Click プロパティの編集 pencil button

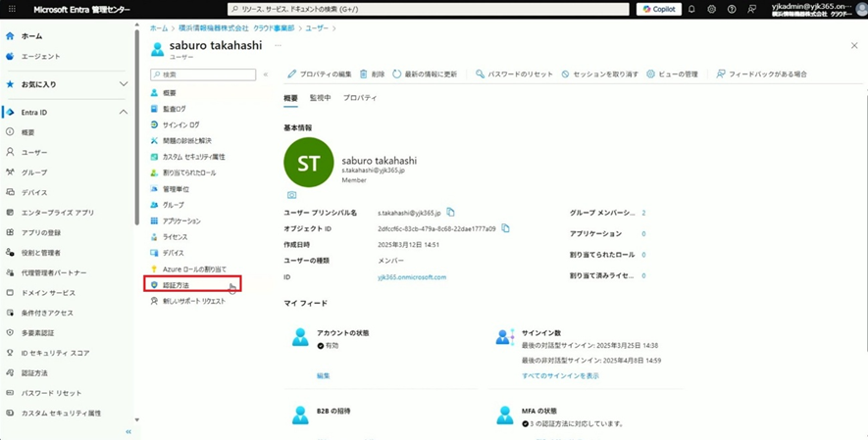click(x=320, y=73)
